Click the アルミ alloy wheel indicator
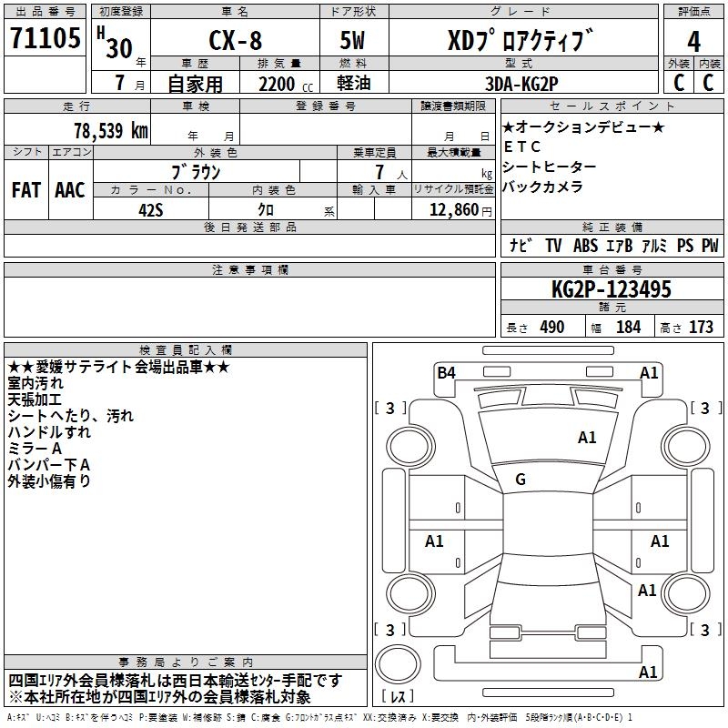Viewport: 728px width, 728px height. pyautogui.click(x=653, y=245)
